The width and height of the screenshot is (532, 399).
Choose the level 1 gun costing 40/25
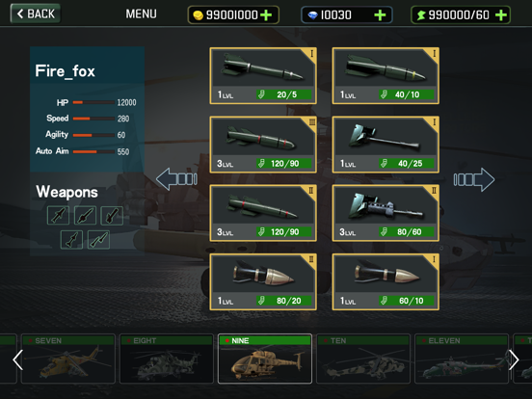coord(386,145)
